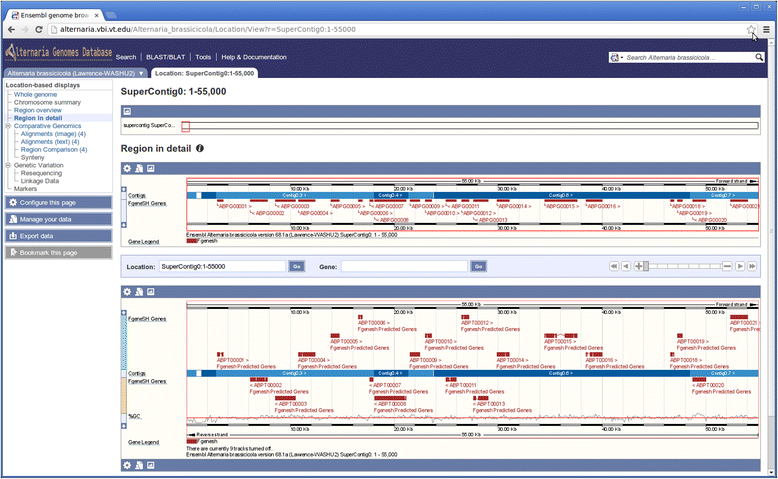Focus the Gene input field

pos(405,267)
